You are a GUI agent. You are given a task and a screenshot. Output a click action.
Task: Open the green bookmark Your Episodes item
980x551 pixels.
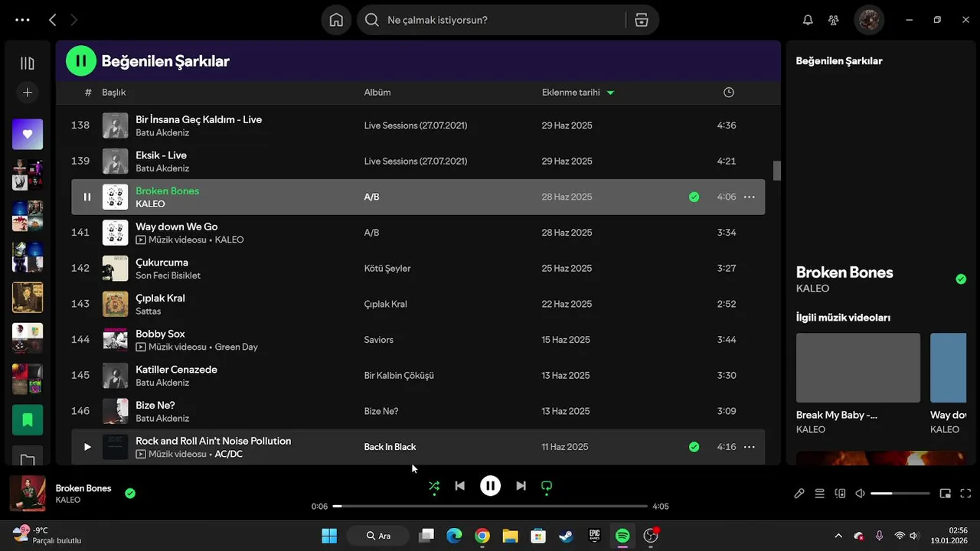coord(28,419)
